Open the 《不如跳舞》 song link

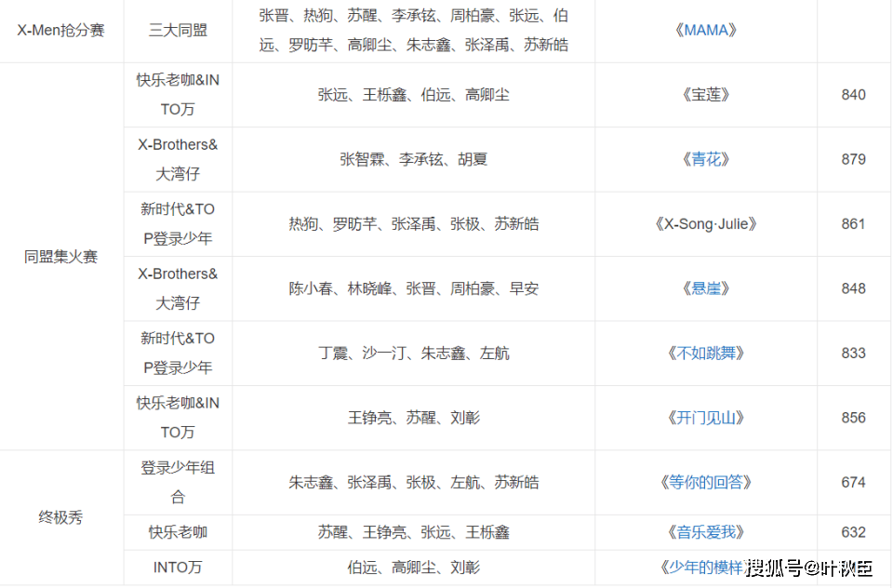click(706, 354)
